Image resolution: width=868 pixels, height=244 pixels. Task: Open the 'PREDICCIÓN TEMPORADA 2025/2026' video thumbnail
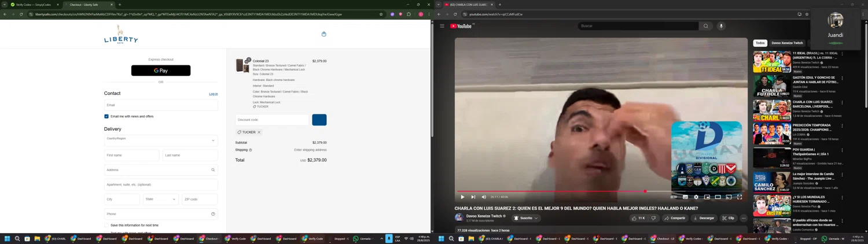coord(772,134)
